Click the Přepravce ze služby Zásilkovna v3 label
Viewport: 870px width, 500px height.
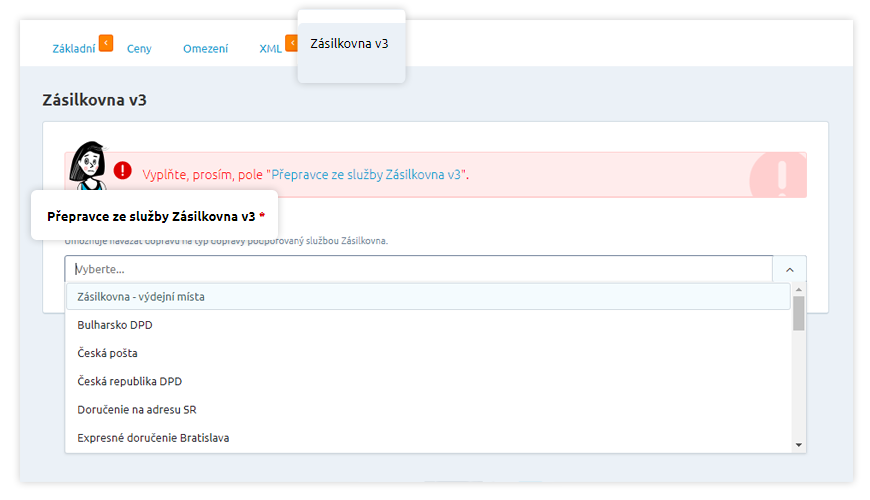(x=151, y=216)
